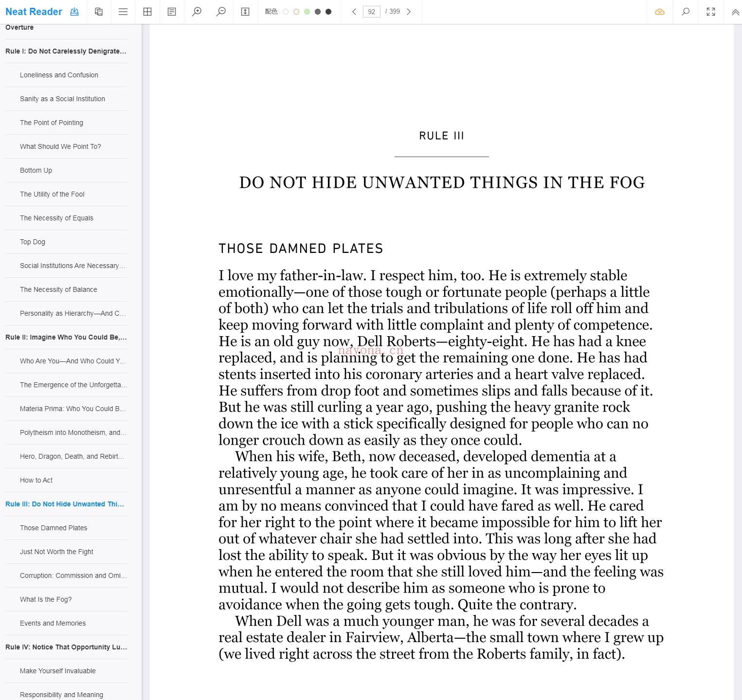Viewport: 742px width, 700px height.
Task: Open What Is the Fog? section
Action: (x=46, y=599)
